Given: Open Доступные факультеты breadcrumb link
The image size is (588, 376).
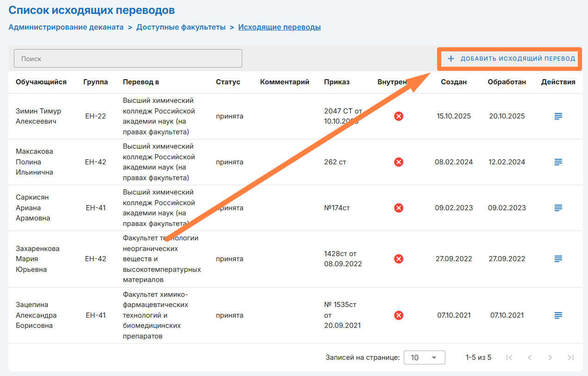Looking at the screenshot, I should (x=181, y=27).
